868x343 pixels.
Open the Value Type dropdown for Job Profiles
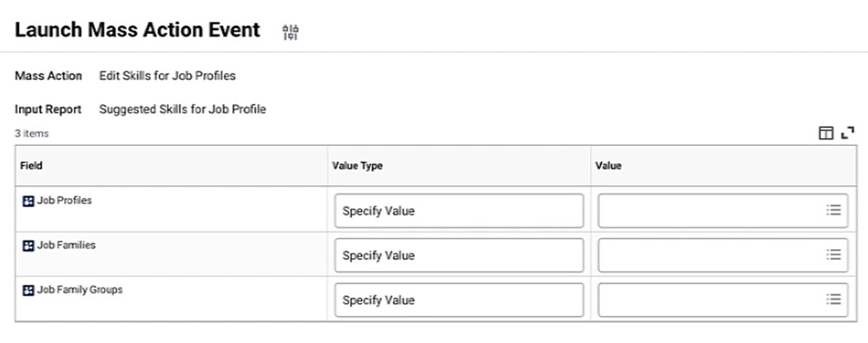click(459, 210)
